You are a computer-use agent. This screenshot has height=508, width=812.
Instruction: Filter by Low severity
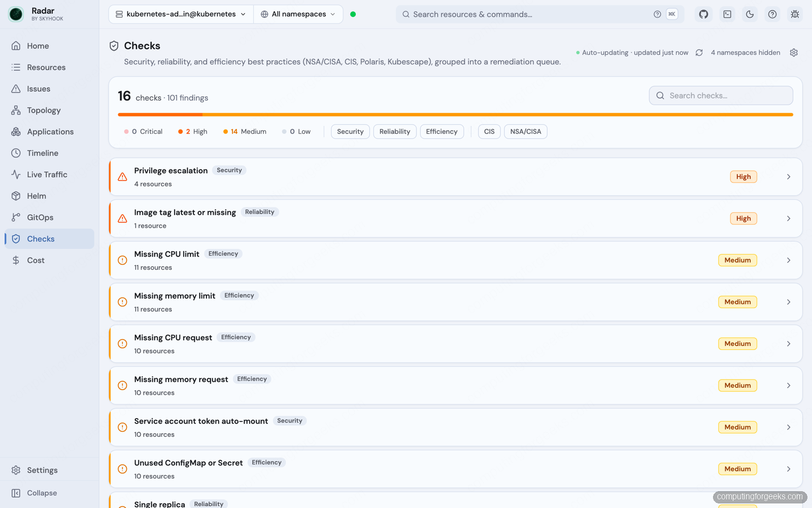(x=296, y=132)
